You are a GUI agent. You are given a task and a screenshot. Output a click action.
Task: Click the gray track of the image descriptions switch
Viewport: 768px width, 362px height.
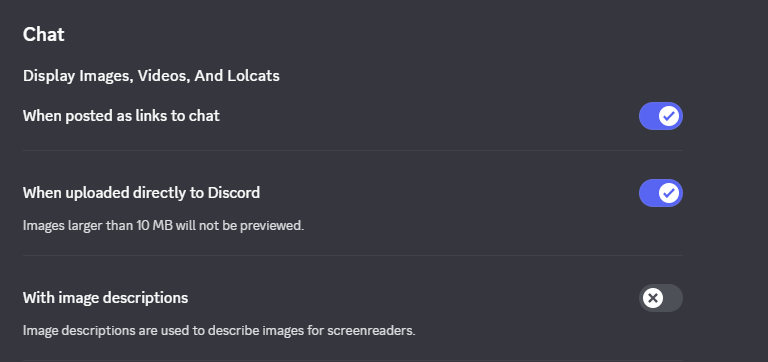pos(673,298)
